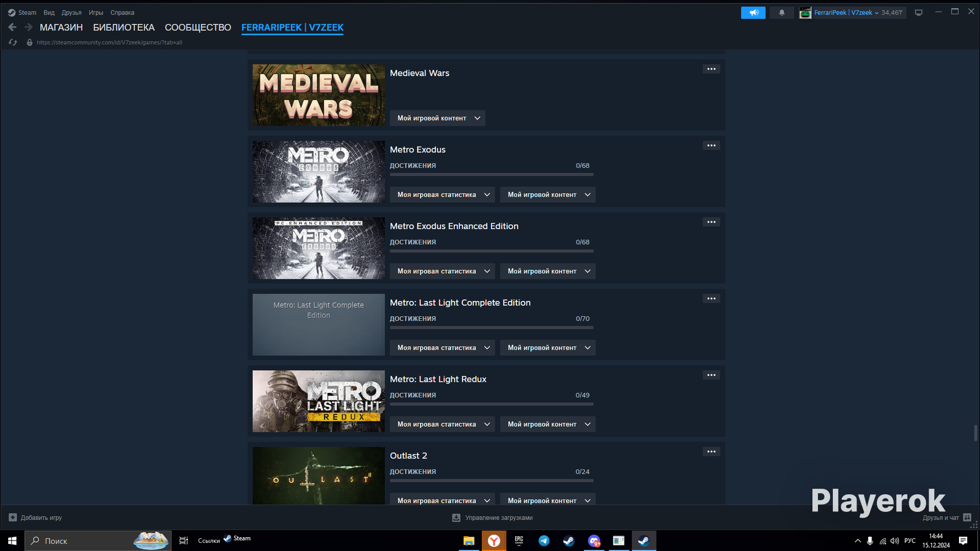Click the Metro: Last Light Redux cover thumbnail
980x551 pixels.
click(319, 401)
